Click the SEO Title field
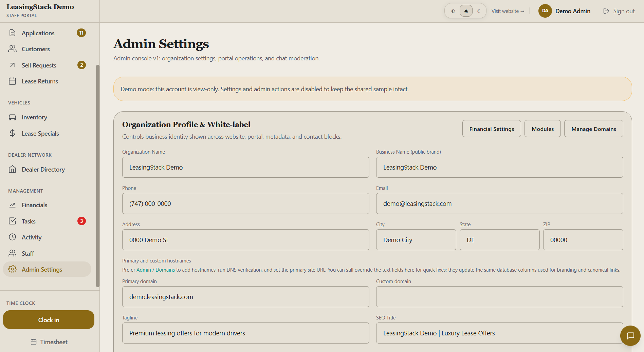This screenshot has height=352, width=644. (500, 333)
